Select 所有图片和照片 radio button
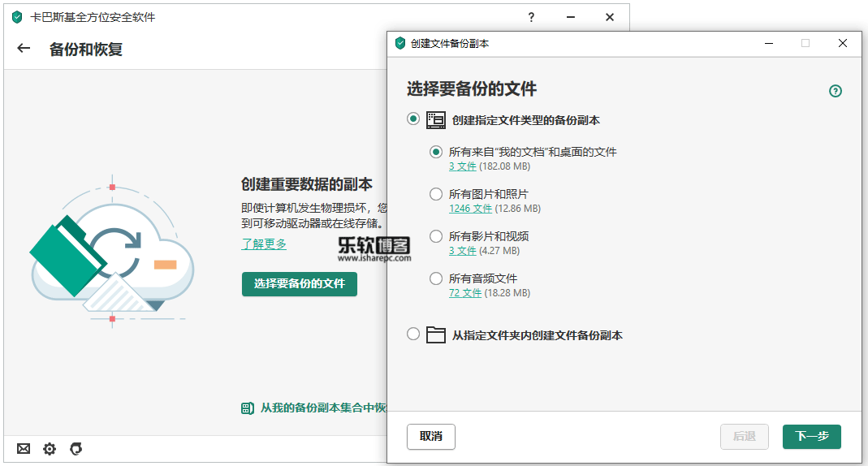The height and width of the screenshot is (466, 868). (436, 194)
